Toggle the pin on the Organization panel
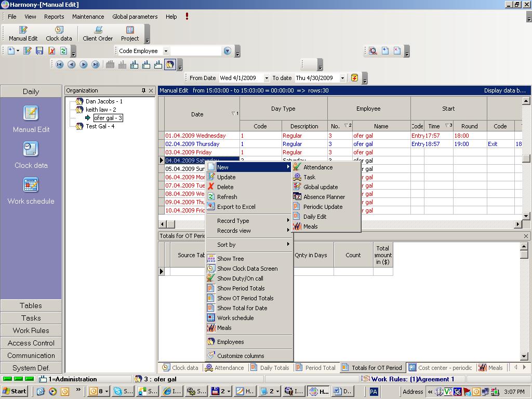The width and height of the screenshot is (532, 399). [x=143, y=90]
